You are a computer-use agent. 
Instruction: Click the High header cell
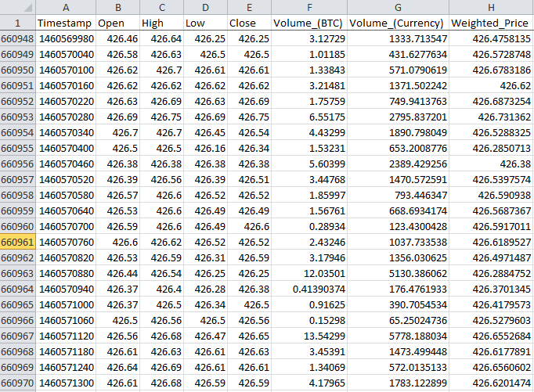coord(162,23)
